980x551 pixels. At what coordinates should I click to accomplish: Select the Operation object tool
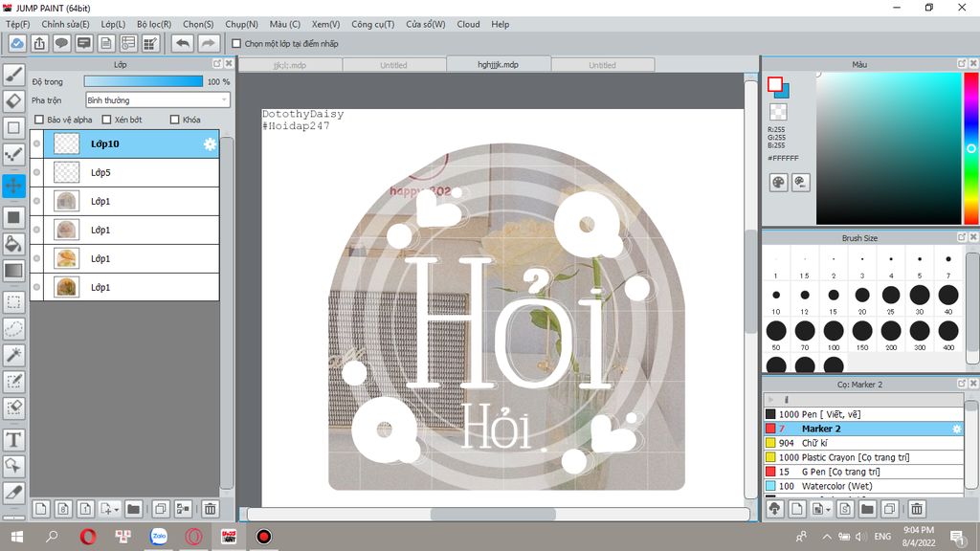[x=13, y=466]
